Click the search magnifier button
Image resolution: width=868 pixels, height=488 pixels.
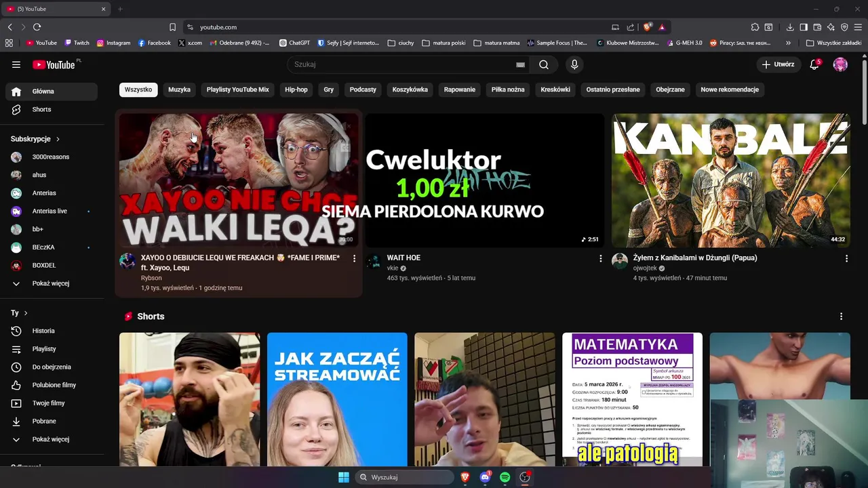pyautogui.click(x=544, y=64)
